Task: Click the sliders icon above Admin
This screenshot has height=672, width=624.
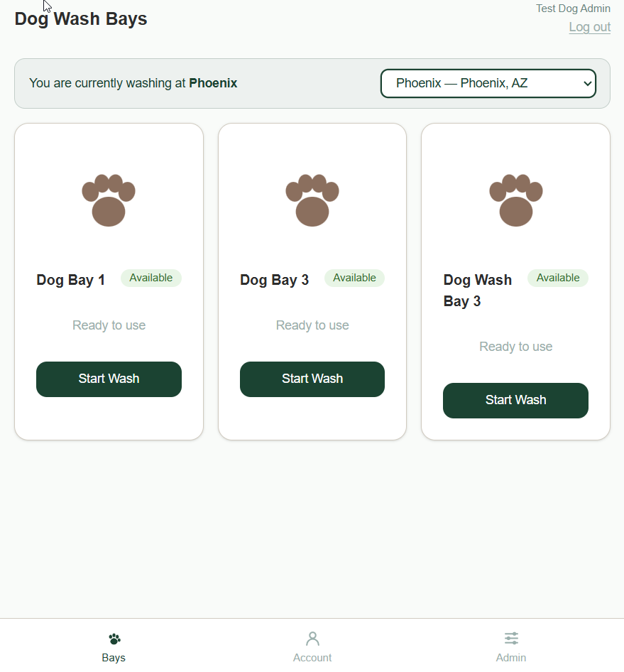Action: tap(511, 639)
